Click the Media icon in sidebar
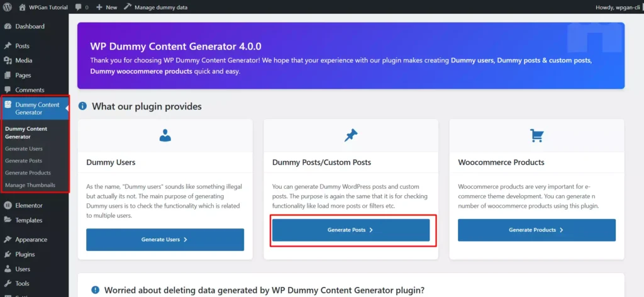This screenshot has height=297, width=644. (8, 60)
